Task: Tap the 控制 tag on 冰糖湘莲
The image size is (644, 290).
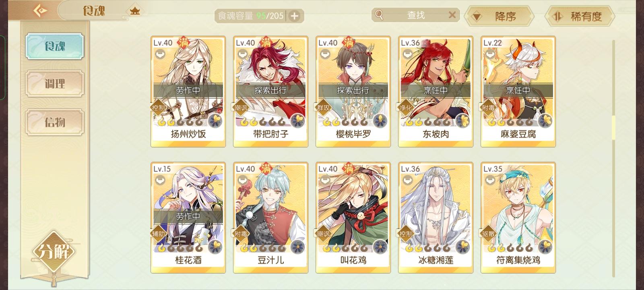Action: [406, 234]
